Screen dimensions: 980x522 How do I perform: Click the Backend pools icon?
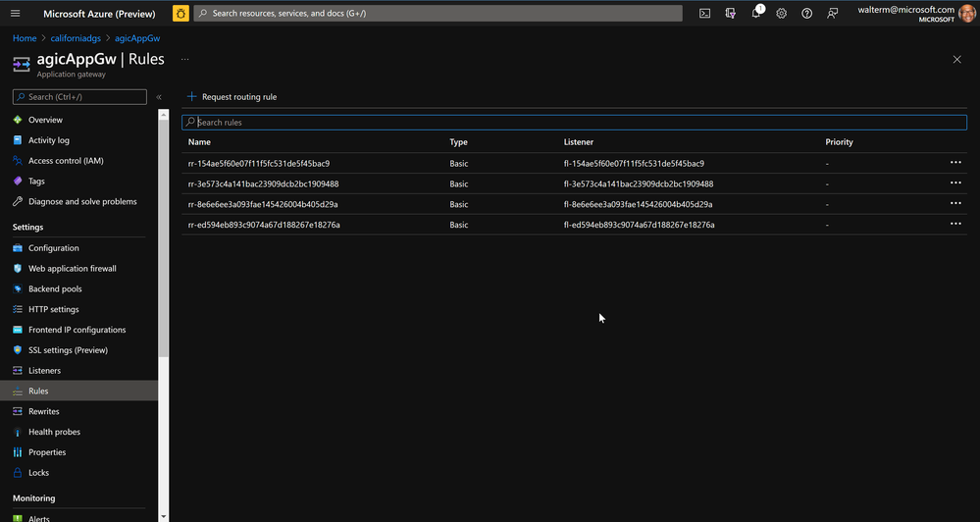(x=18, y=288)
